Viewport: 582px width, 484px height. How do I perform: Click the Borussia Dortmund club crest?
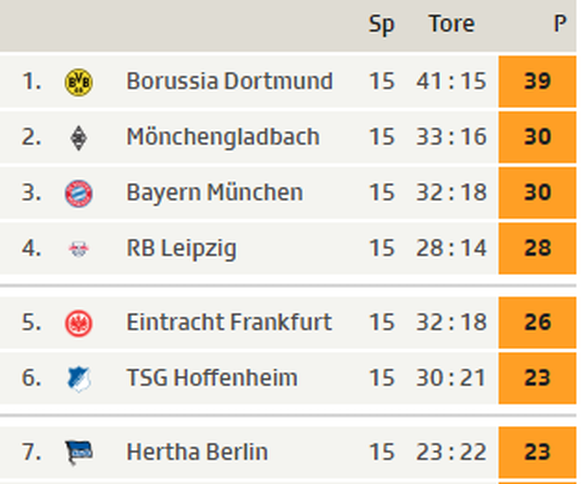point(78,82)
